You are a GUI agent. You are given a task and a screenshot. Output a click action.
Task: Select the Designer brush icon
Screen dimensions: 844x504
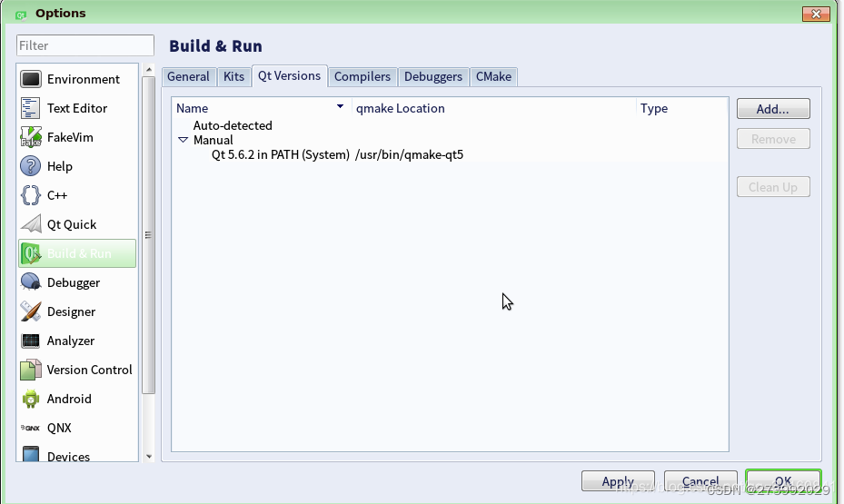pyautogui.click(x=31, y=311)
